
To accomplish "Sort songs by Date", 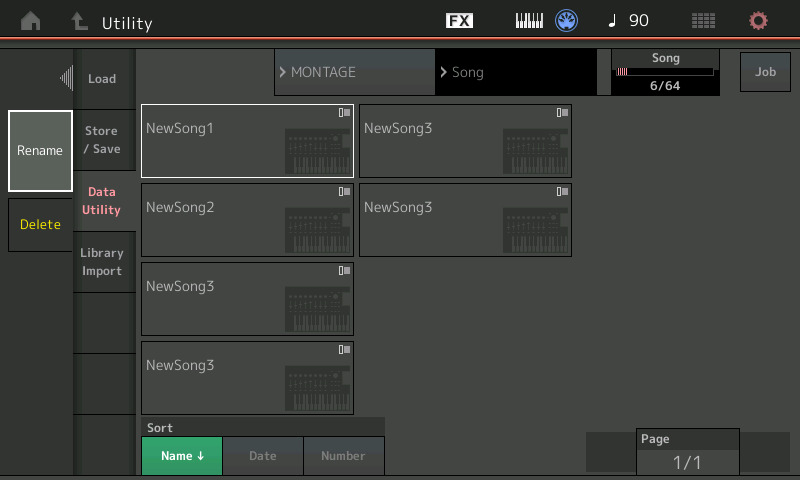I will 262,456.
